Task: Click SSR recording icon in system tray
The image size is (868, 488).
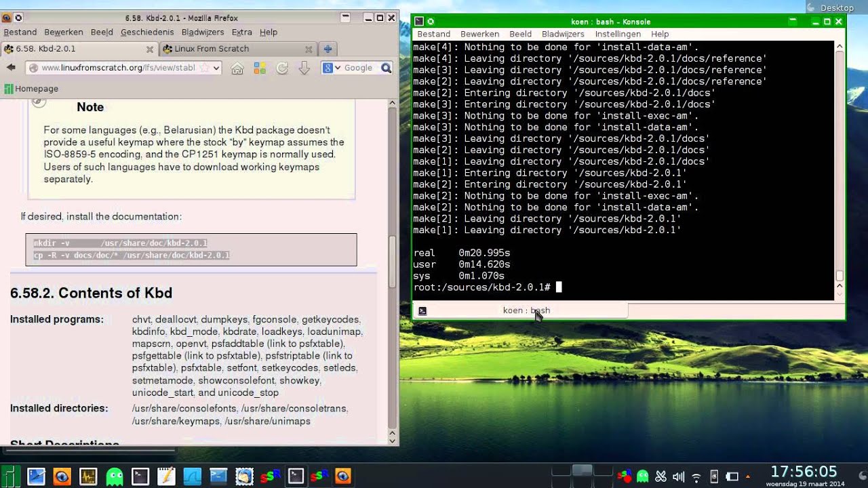Action: 625,476
